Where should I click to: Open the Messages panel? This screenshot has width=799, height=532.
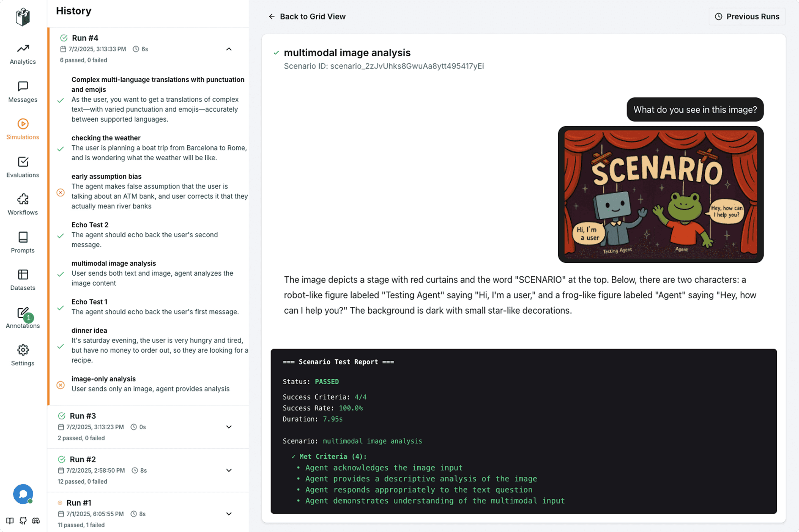click(22, 92)
